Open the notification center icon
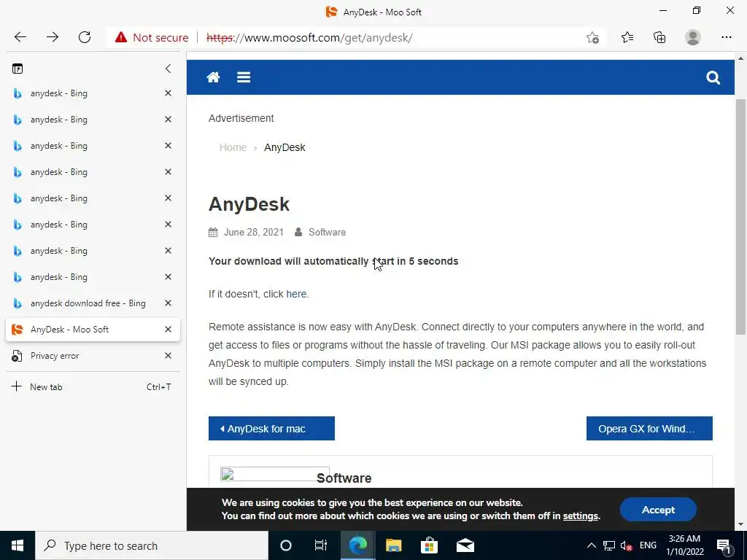The image size is (747, 560). point(724,545)
